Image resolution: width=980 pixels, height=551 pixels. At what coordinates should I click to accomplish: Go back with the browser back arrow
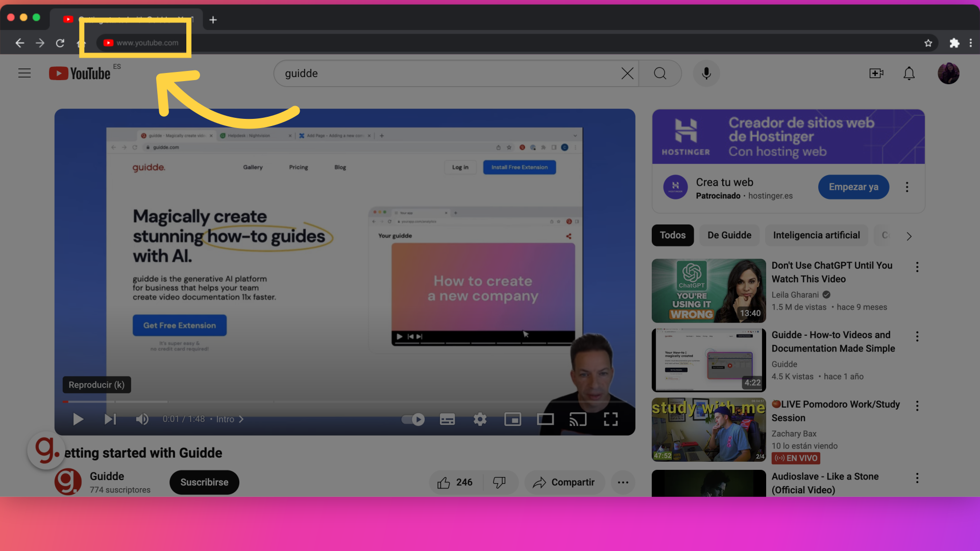[x=20, y=43]
